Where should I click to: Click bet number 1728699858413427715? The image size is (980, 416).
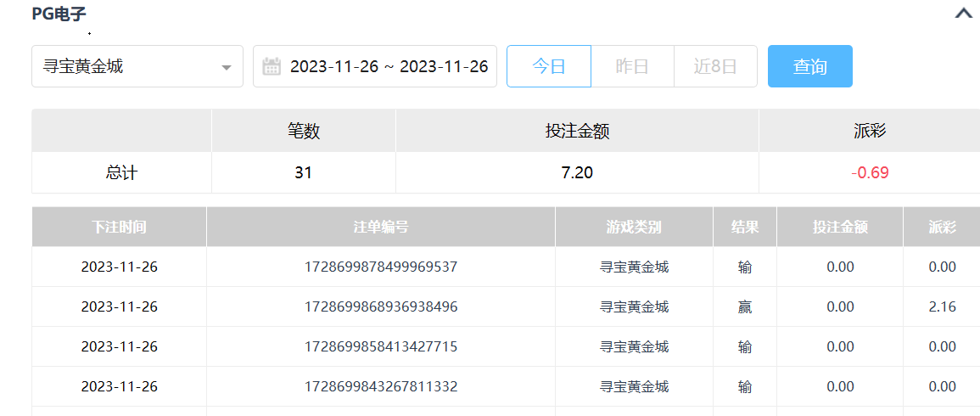tap(381, 346)
